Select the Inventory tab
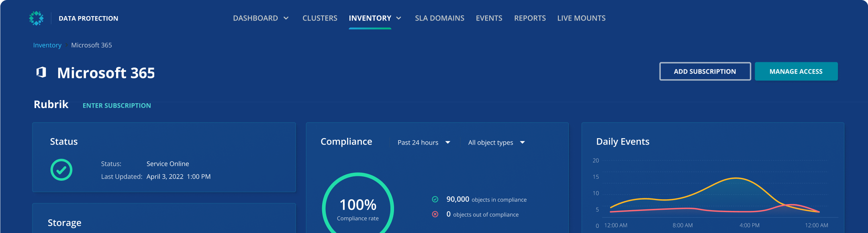The image size is (868, 233). pyautogui.click(x=370, y=18)
